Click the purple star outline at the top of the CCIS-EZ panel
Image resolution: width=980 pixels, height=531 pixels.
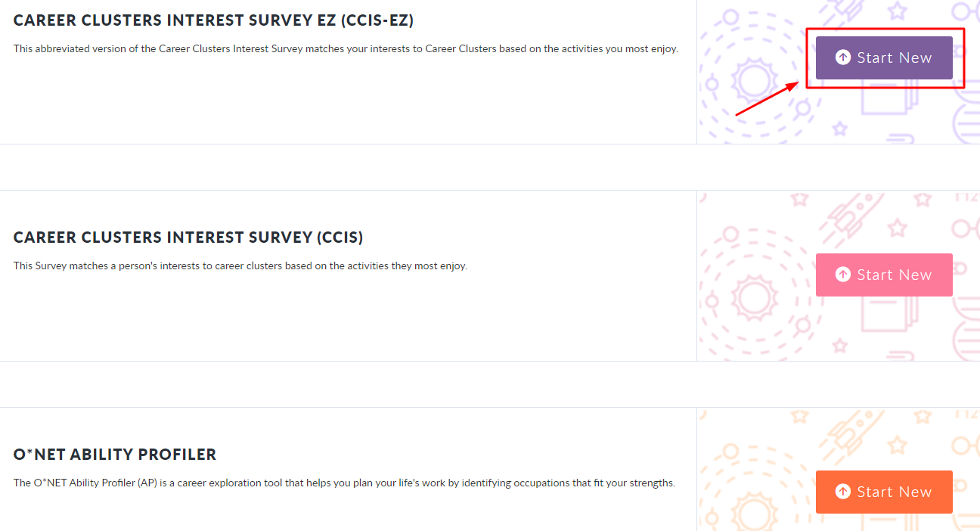pyautogui.click(x=897, y=11)
